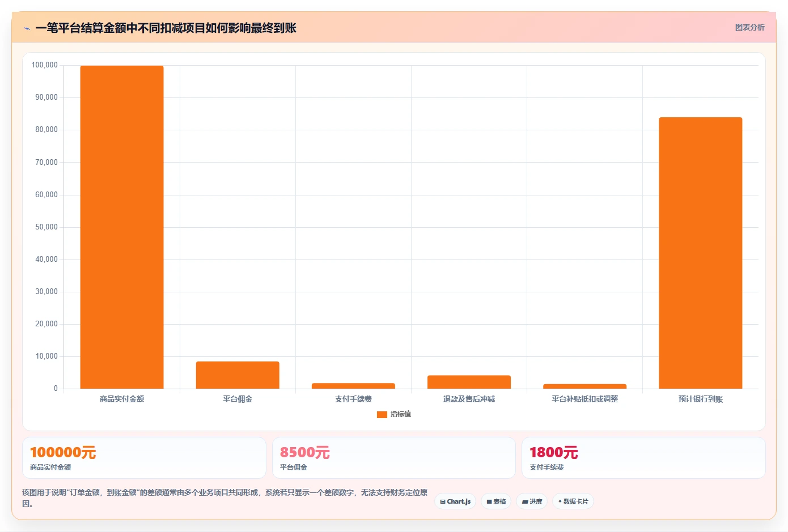Click the 平台补贴抵扣或调整 axis label
The width and height of the screenshot is (788, 532).
584,399
